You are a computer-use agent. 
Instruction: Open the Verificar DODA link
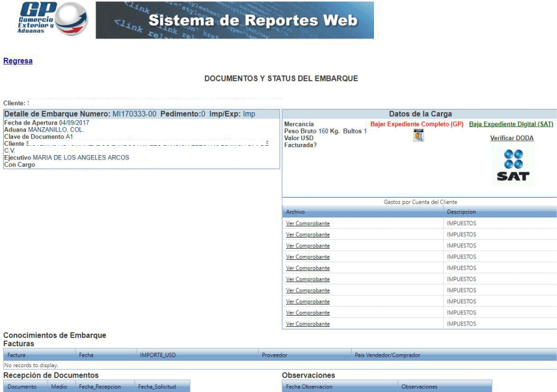(512, 138)
